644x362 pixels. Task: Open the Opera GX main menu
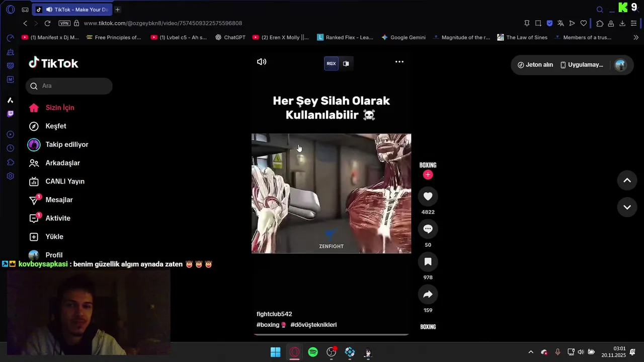pos(10,10)
